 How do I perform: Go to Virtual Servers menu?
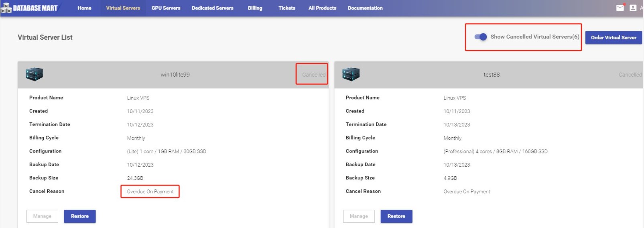pos(123,8)
